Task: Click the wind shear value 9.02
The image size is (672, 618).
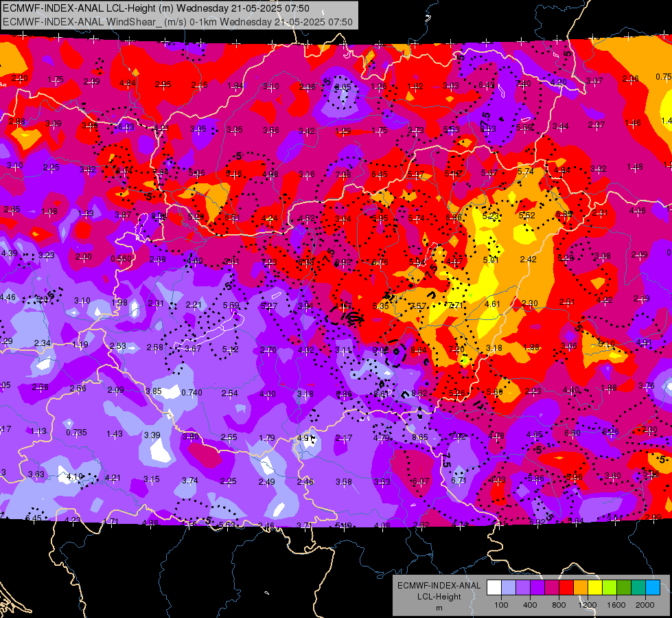Action: pyautogui.click(x=381, y=350)
